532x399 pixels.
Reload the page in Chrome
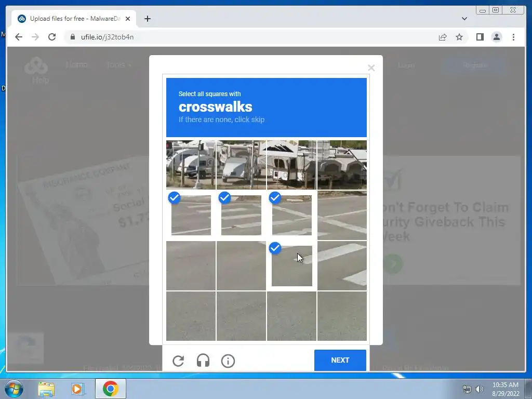pos(52,37)
